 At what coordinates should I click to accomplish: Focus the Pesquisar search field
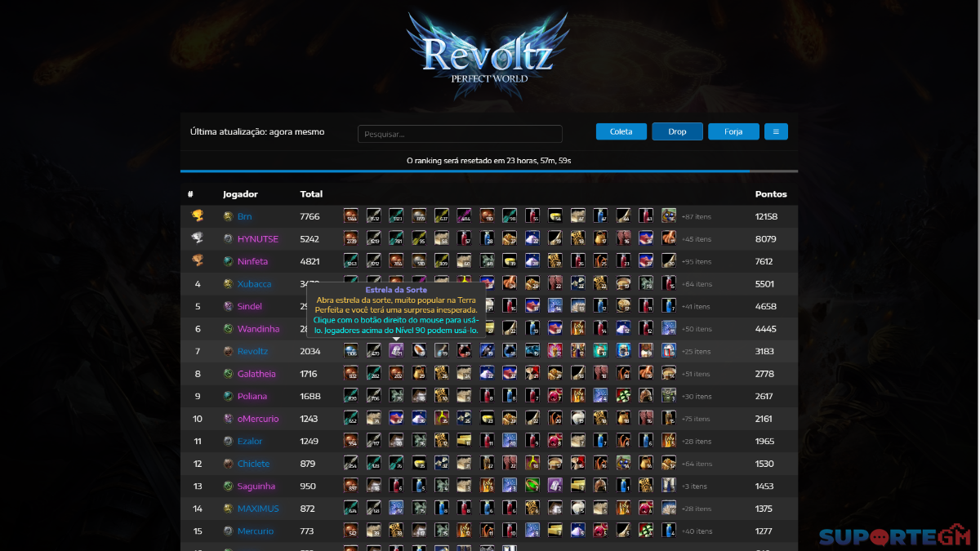[x=460, y=134]
